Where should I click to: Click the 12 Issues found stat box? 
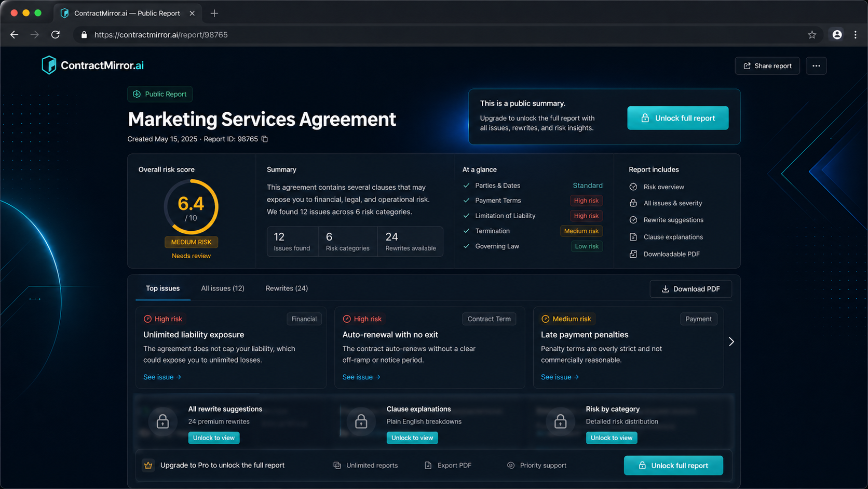point(292,242)
